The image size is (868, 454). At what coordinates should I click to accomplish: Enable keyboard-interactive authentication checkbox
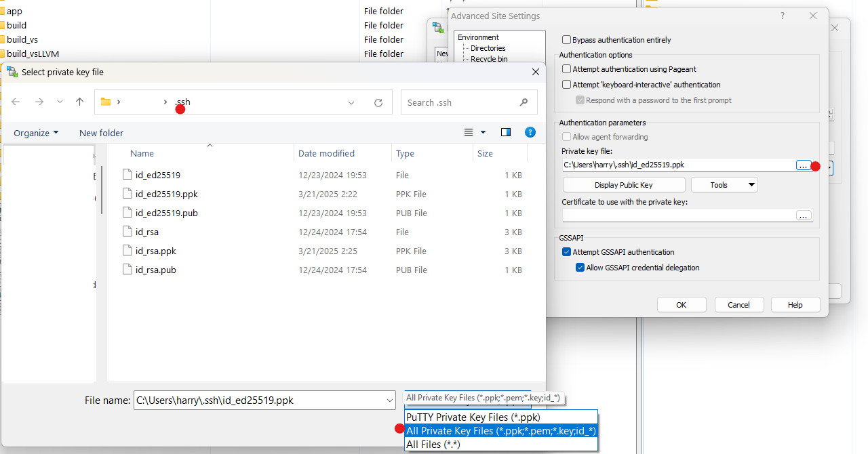coord(567,85)
